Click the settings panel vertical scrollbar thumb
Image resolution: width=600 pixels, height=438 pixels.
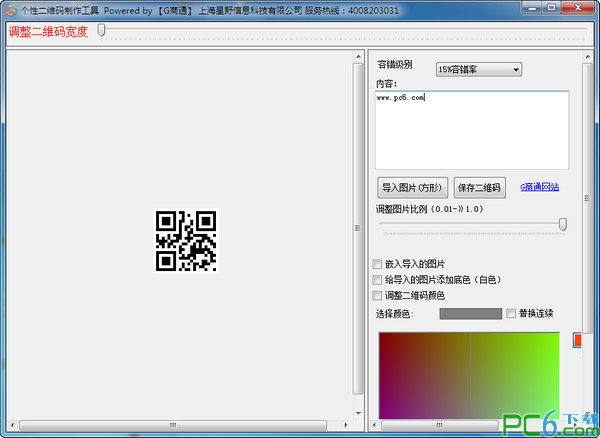pos(587,198)
